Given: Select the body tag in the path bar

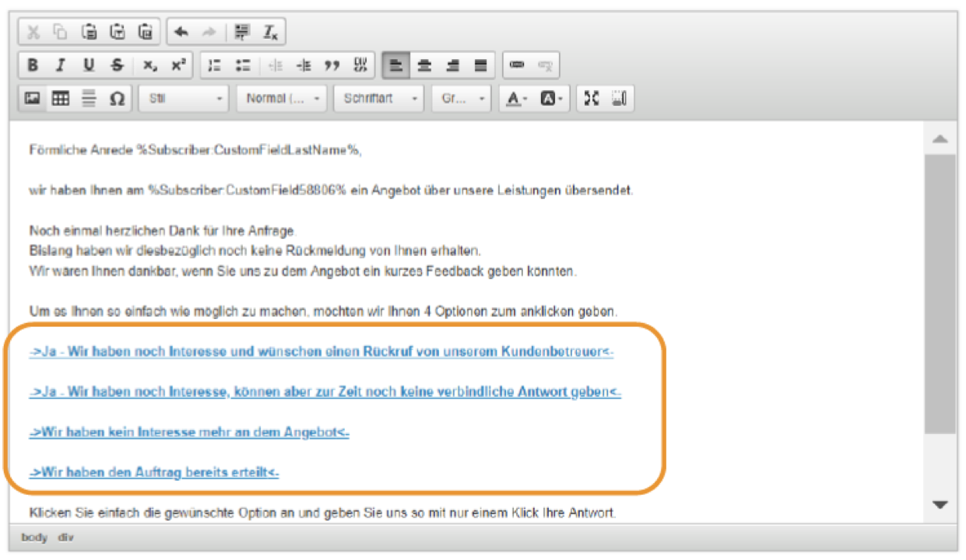Looking at the screenshot, I should tap(34, 537).
